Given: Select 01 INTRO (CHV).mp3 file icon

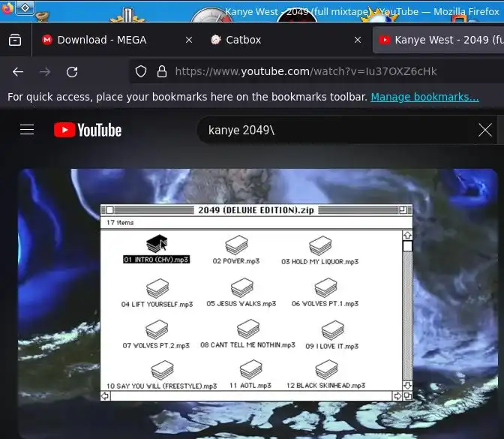Looking at the screenshot, I should click(x=157, y=244).
